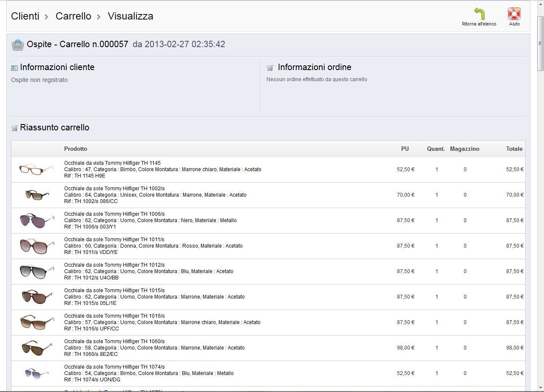Select 'Occhiale da sole Tommy Hilfiger TH 1074/s' name

[114, 367]
